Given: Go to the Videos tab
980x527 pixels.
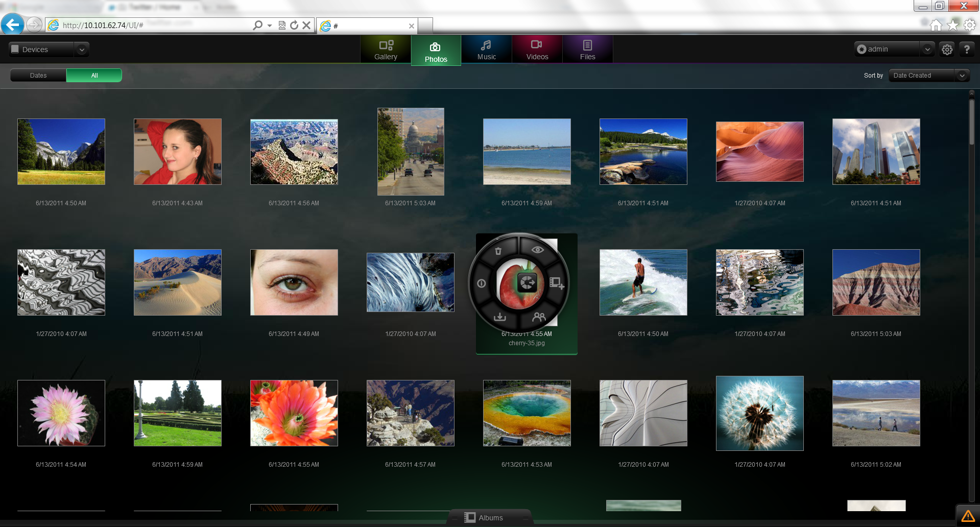Looking at the screenshot, I should pos(537,50).
